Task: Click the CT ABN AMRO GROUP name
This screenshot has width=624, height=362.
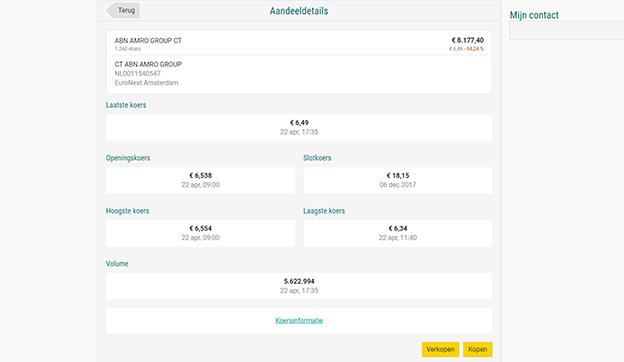Action: click(x=148, y=64)
